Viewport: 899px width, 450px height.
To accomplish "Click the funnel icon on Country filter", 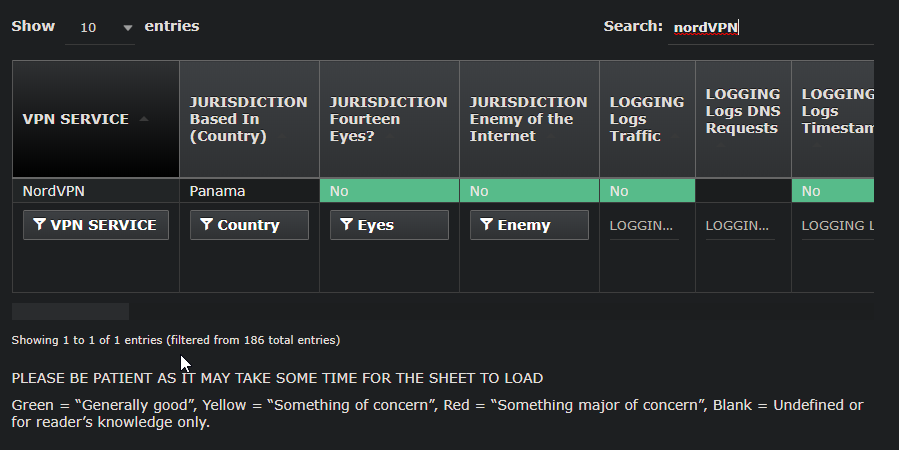I will [206, 225].
